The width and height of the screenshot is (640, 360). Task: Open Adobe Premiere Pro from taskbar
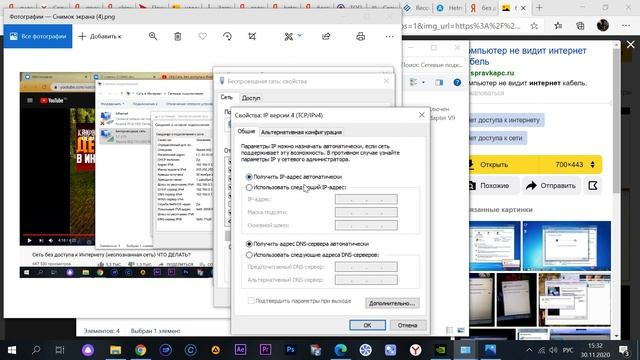pyautogui.click(x=265, y=350)
